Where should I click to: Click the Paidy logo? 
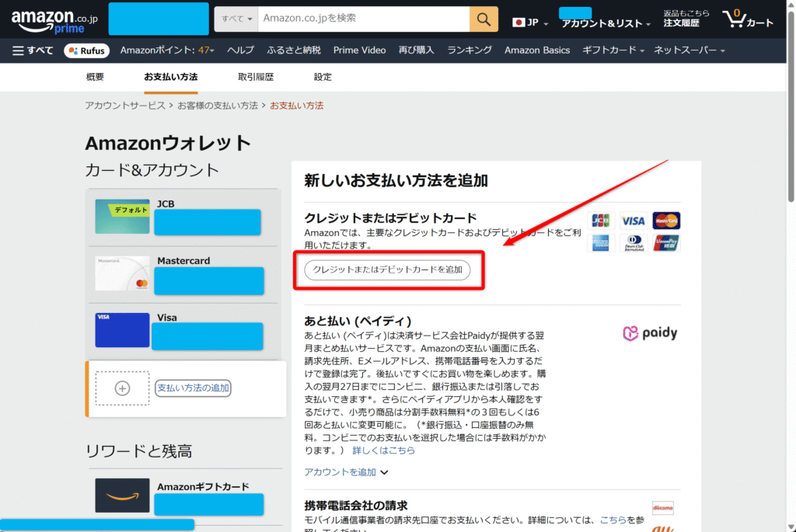click(x=651, y=333)
